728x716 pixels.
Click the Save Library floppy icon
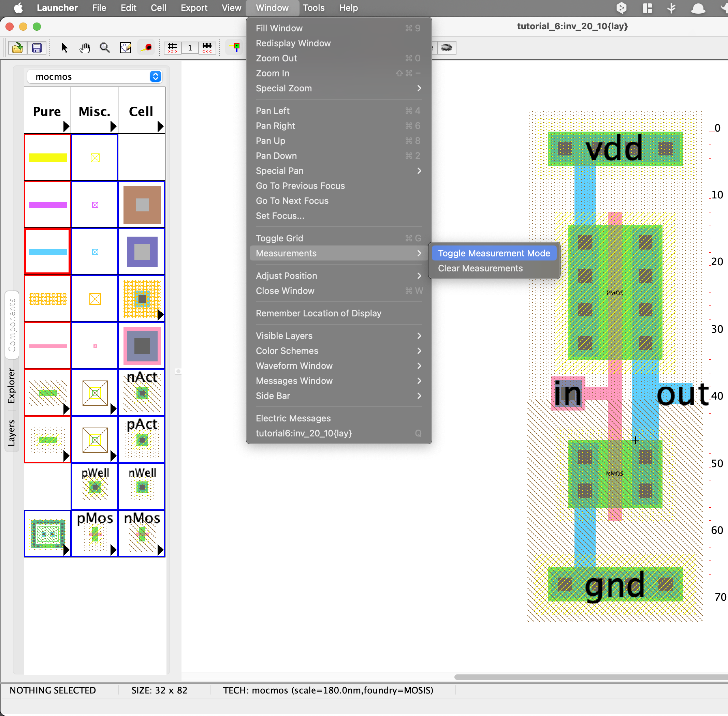tap(37, 48)
